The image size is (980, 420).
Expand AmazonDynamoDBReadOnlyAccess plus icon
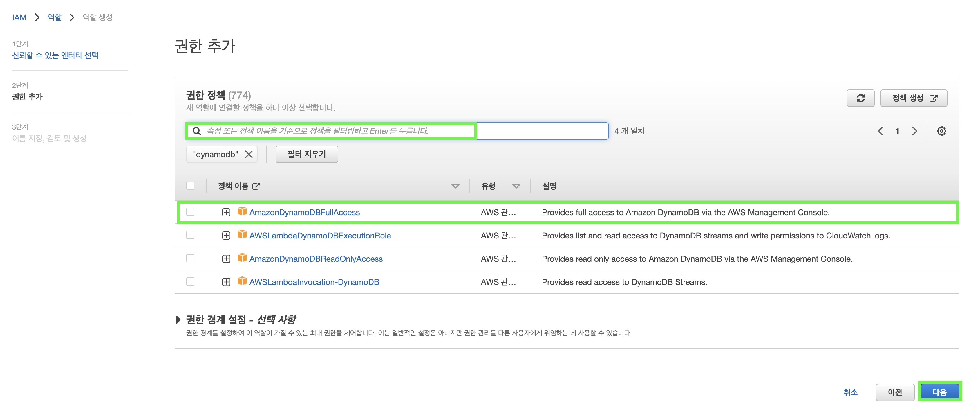[226, 259]
